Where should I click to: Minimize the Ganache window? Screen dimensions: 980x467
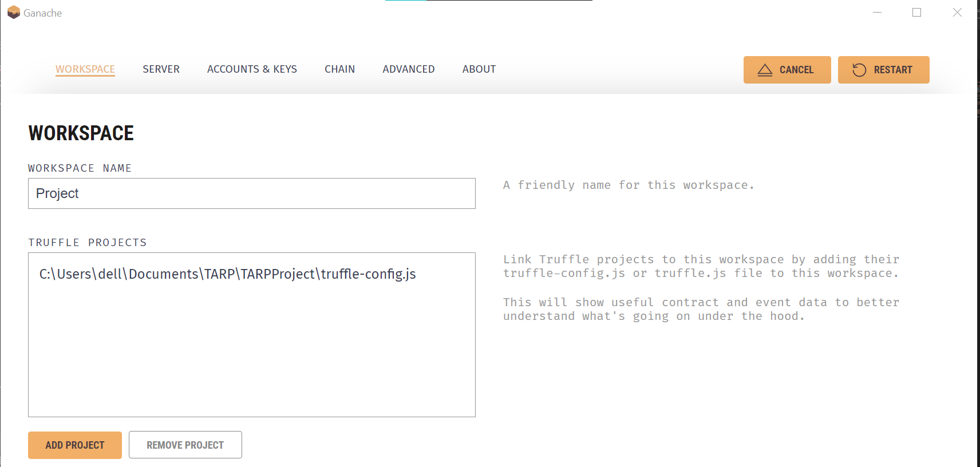click(x=877, y=12)
